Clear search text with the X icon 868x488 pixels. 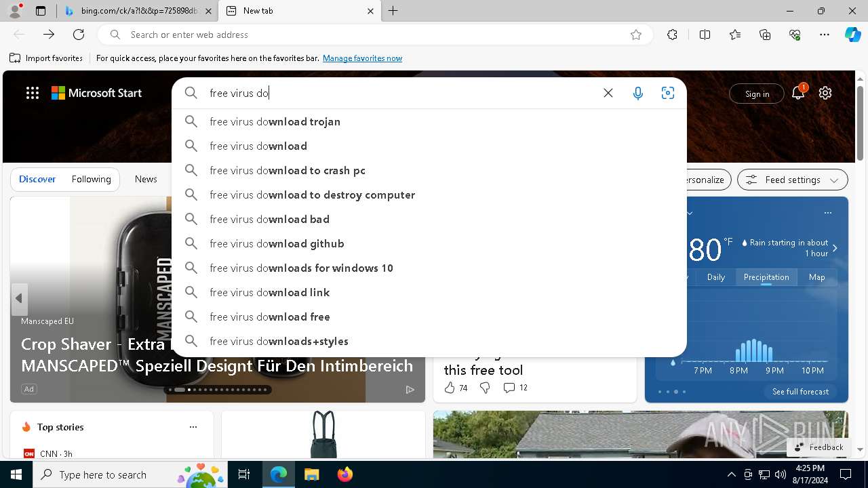point(608,93)
